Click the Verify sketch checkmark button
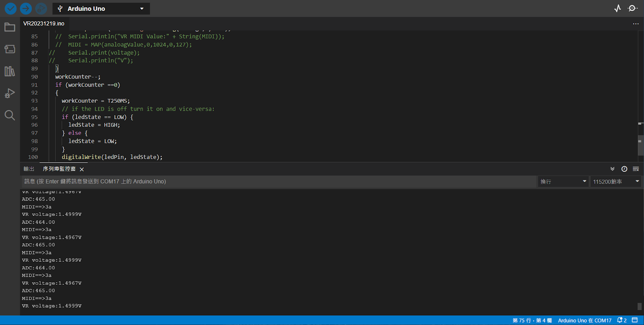Screen dimensions: 644x325 point(10,8)
